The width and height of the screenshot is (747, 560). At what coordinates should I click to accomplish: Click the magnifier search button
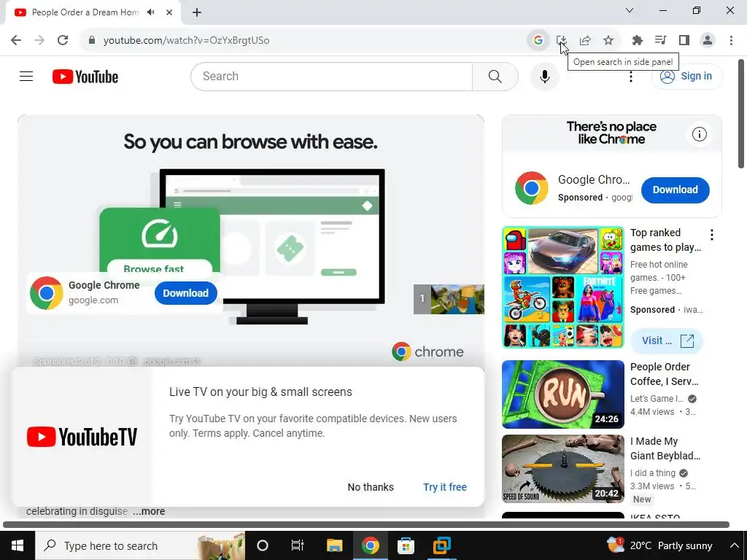[495, 76]
